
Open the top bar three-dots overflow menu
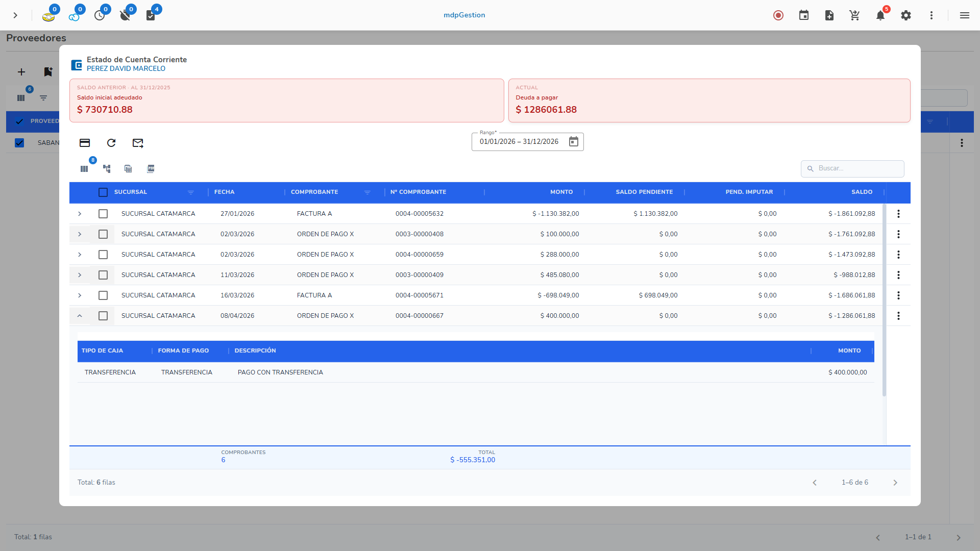tap(932, 15)
